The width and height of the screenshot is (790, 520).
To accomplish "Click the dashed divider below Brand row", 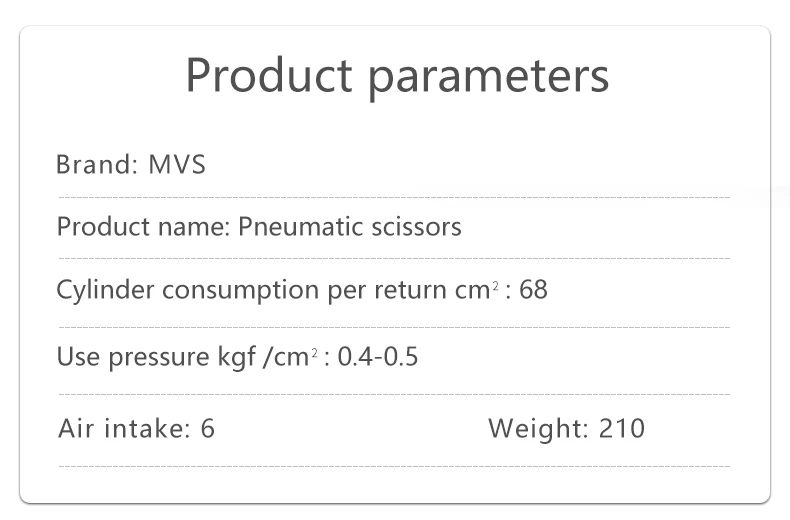I will pyautogui.click(x=394, y=198).
